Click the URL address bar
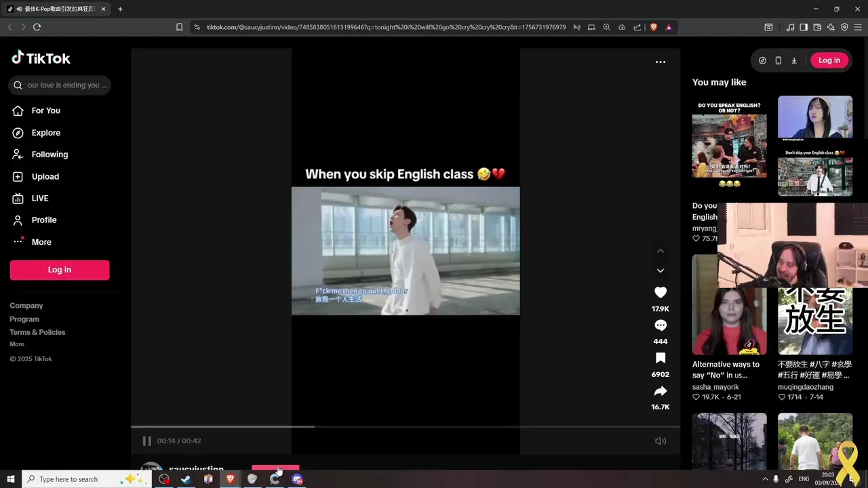868x488 pixels. 387,27
